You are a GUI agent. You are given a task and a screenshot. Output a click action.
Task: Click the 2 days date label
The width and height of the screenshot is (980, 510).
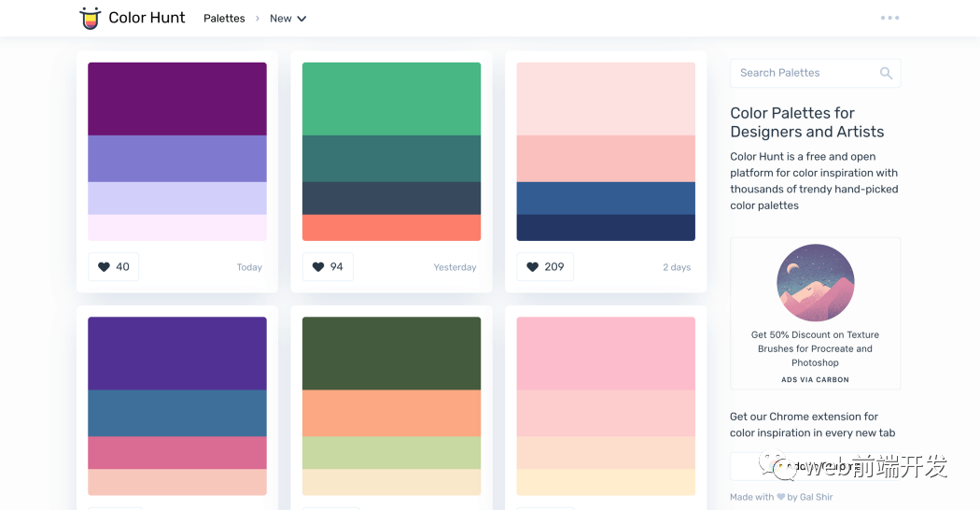[x=677, y=267]
